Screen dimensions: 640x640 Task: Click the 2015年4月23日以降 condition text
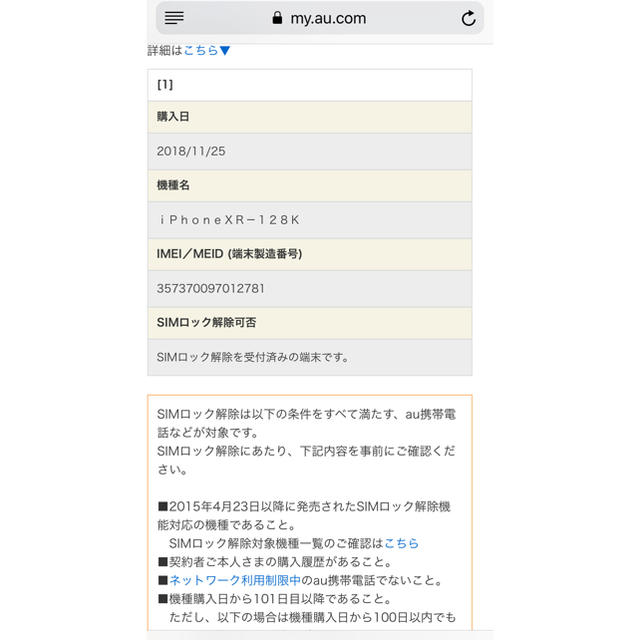click(304, 516)
